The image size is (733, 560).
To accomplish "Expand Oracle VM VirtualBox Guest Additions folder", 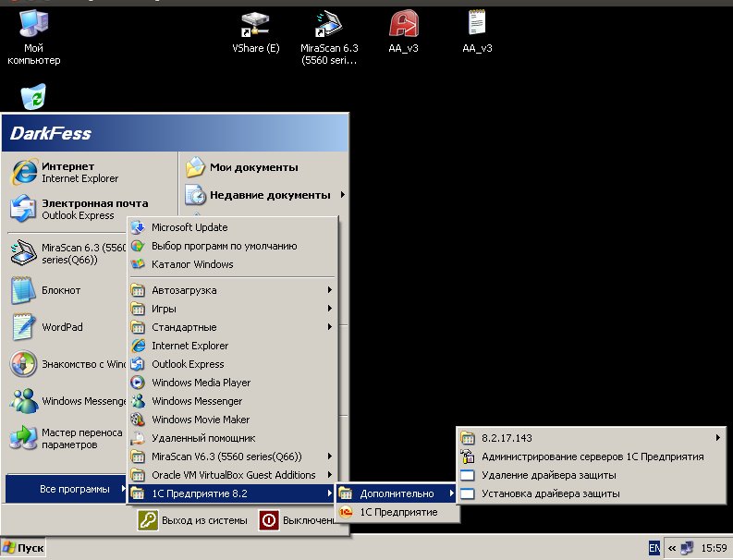I will coord(232,475).
